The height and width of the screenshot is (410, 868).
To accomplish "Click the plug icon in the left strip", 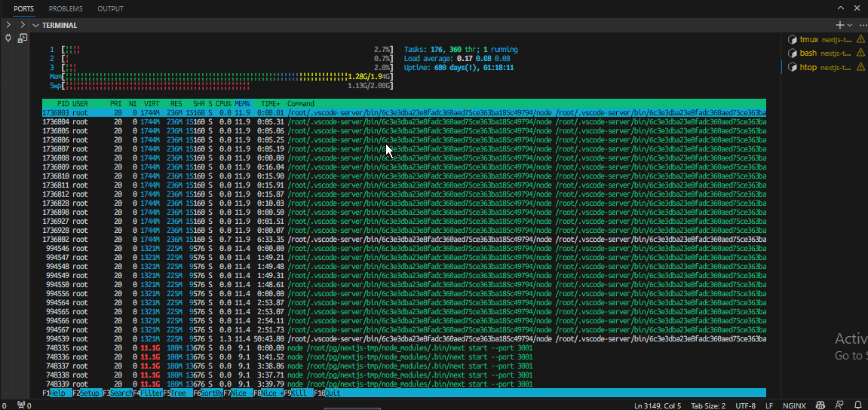I will tap(8, 38).
